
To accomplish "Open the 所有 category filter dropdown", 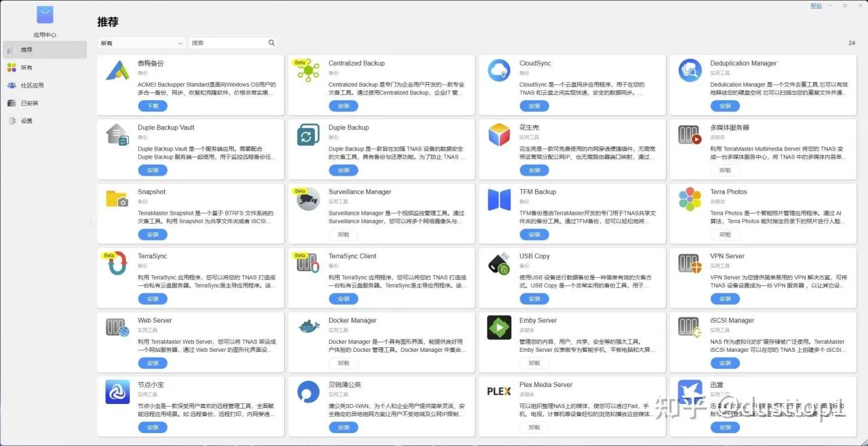I will pyautogui.click(x=141, y=43).
